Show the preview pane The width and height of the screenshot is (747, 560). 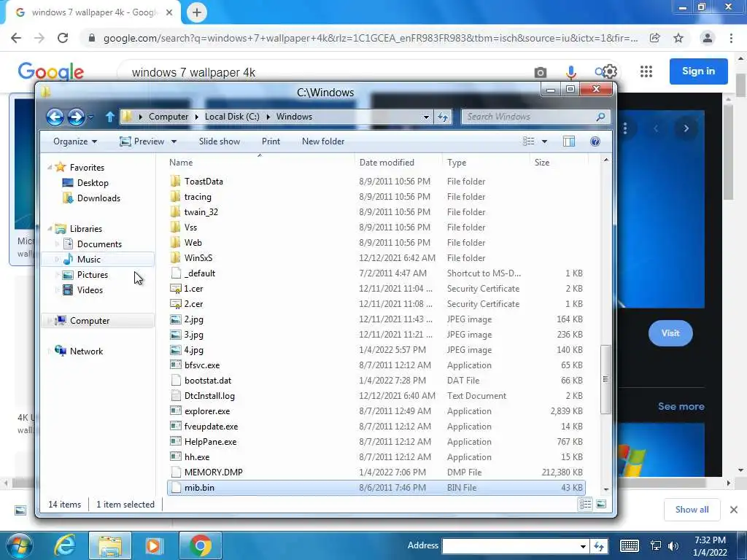click(x=569, y=141)
